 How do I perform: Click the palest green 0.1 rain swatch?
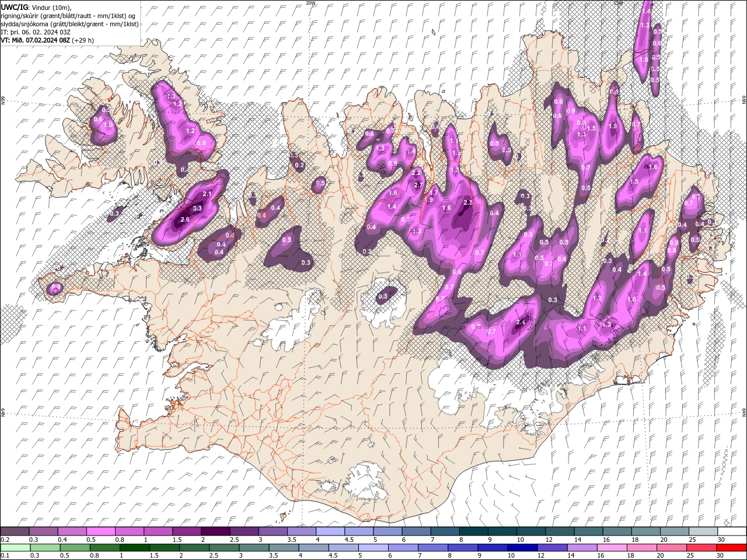[16, 548]
